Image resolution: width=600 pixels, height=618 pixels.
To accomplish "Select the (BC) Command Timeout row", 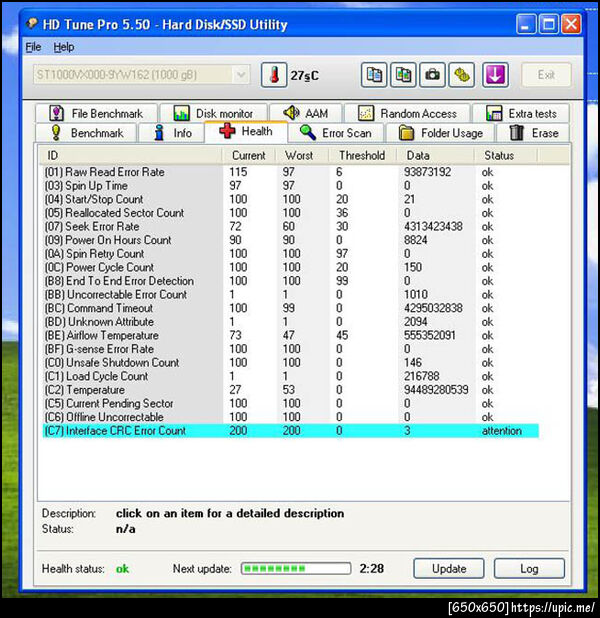I will [x=291, y=308].
